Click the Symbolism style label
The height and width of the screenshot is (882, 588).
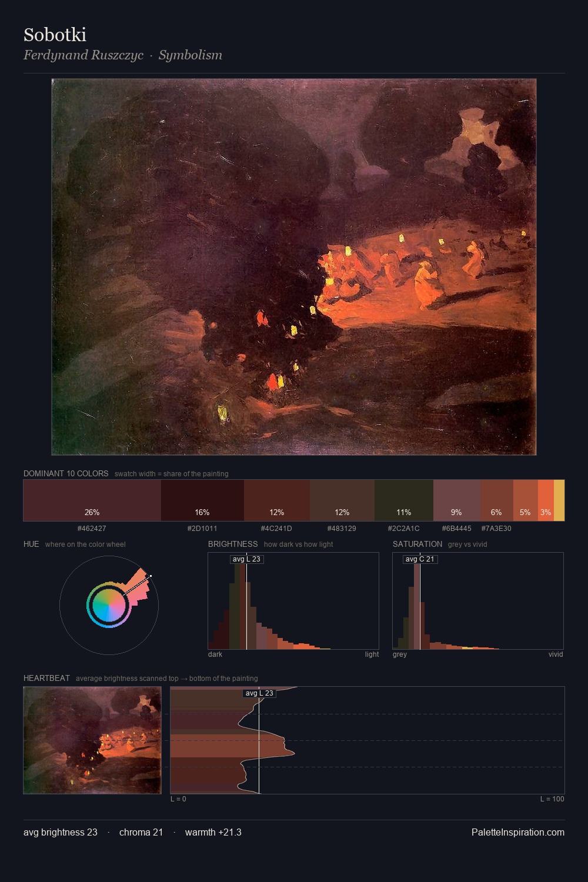pos(191,55)
